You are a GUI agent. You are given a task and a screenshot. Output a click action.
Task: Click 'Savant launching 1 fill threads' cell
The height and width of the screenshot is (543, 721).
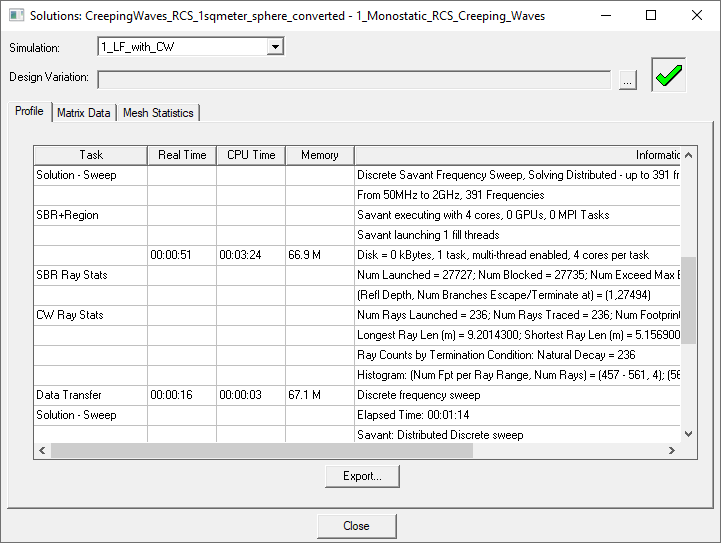(x=517, y=235)
